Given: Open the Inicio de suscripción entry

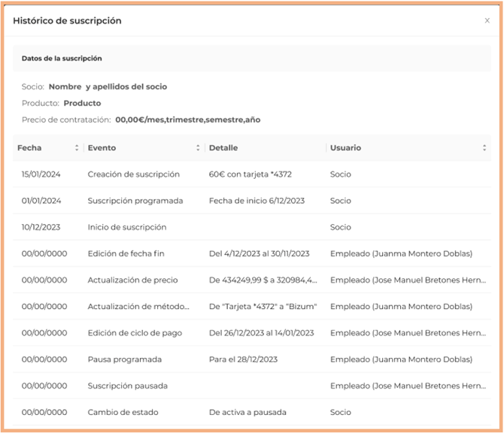Looking at the screenshot, I should [126, 227].
